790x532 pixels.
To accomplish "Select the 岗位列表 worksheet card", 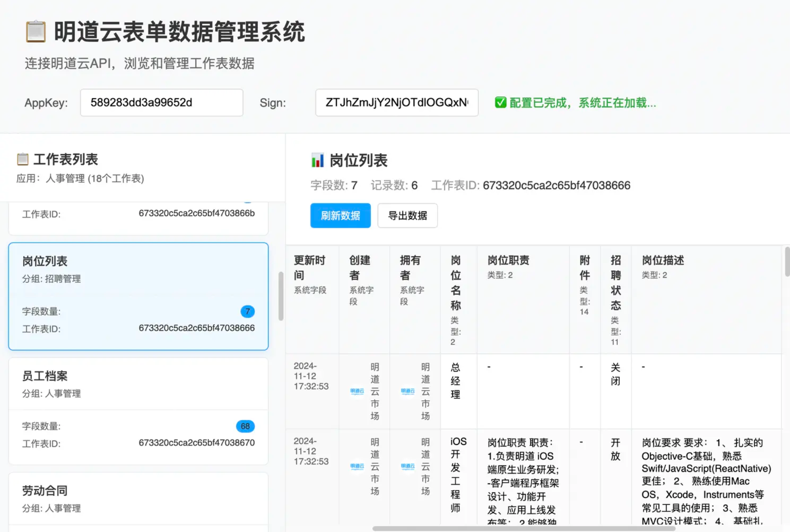I will point(138,286).
